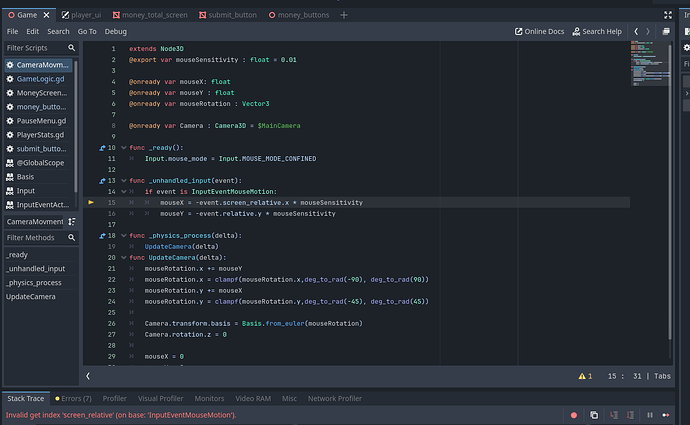Image resolution: width=690 pixels, height=425 pixels.
Task: Toggle alphabetical sorting of methods
Action: [x=71, y=222]
